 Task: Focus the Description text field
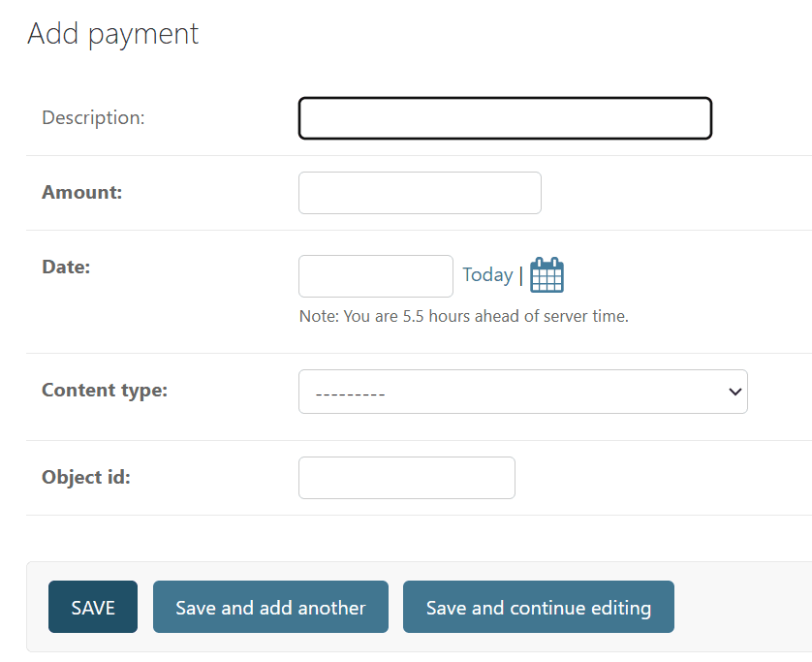coord(505,118)
